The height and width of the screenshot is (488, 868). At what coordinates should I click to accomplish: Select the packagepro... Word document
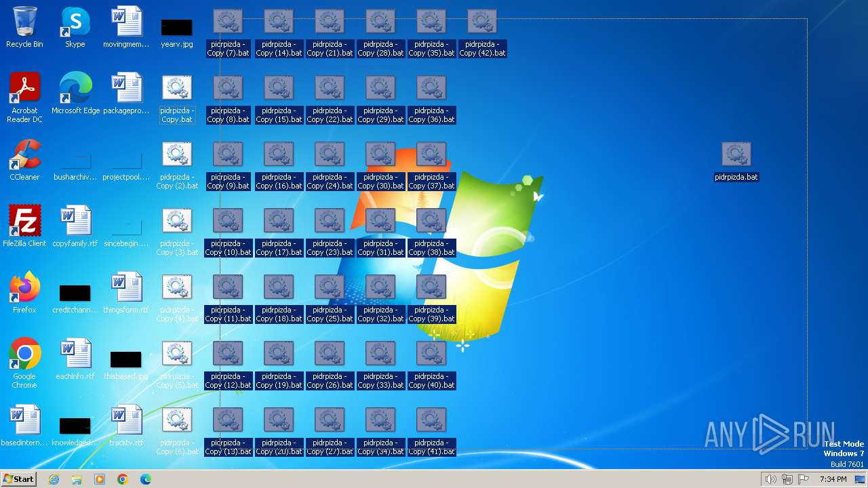point(126,94)
